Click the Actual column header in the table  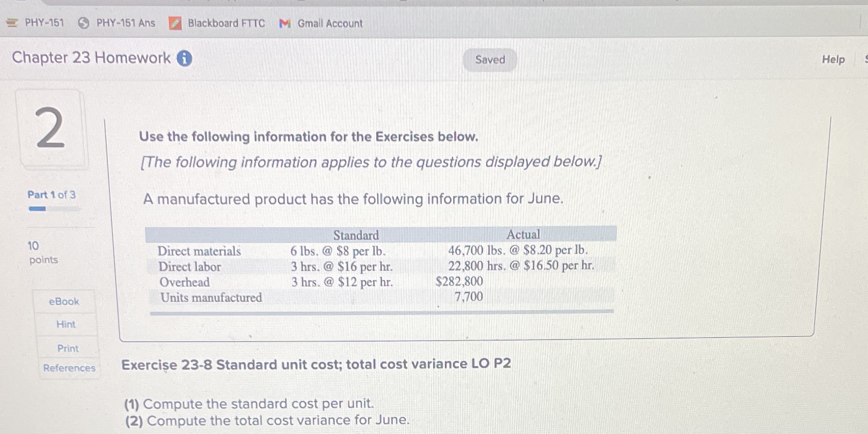coord(524,234)
